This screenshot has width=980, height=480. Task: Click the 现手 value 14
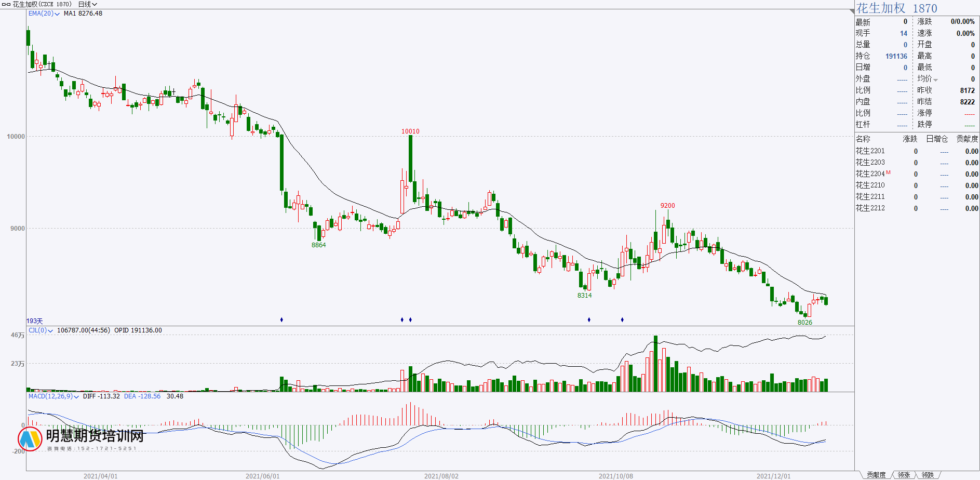click(x=904, y=33)
